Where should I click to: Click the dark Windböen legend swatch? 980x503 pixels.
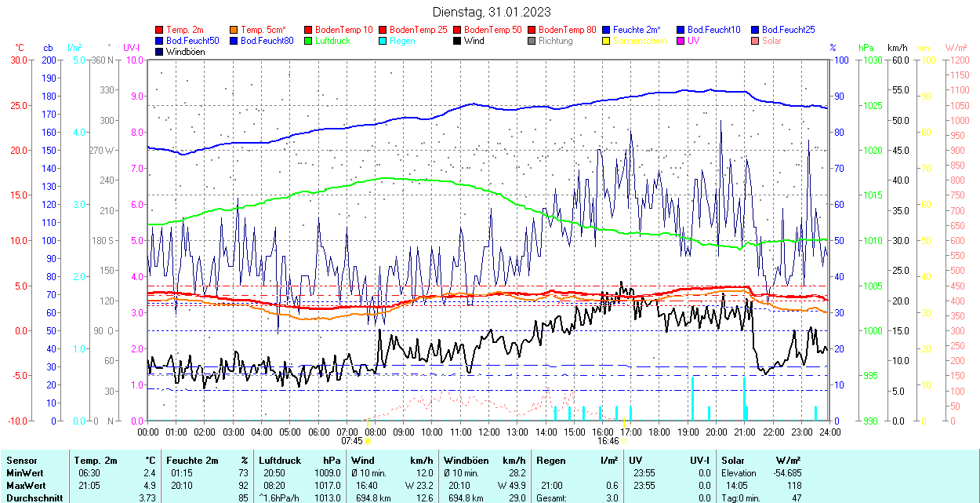[x=160, y=52]
